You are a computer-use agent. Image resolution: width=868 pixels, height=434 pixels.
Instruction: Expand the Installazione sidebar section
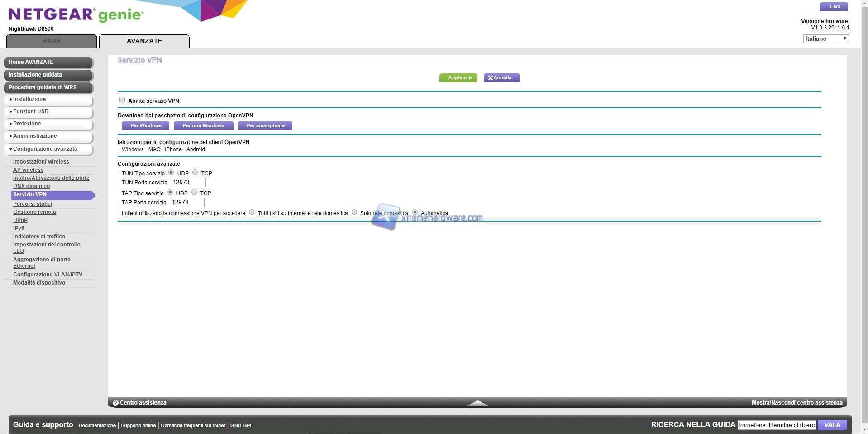tap(48, 99)
